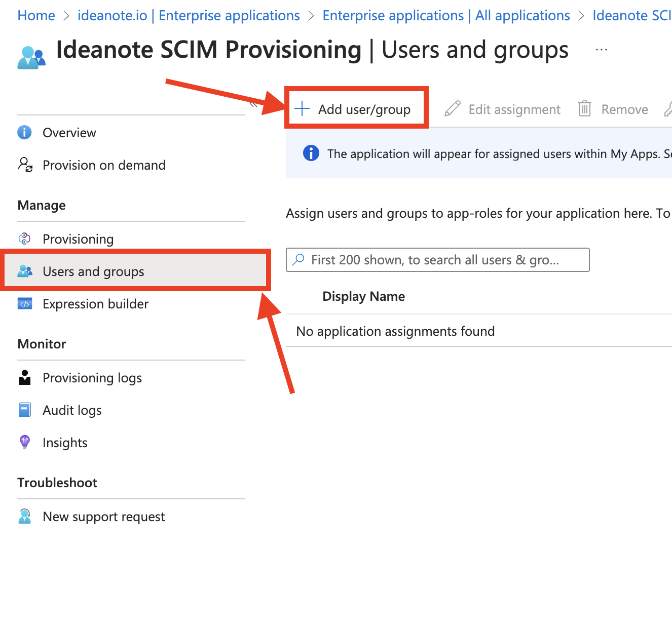Click the 'Assign users and groups to app-roles' text
The image size is (672, 630).
(x=478, y=213)
